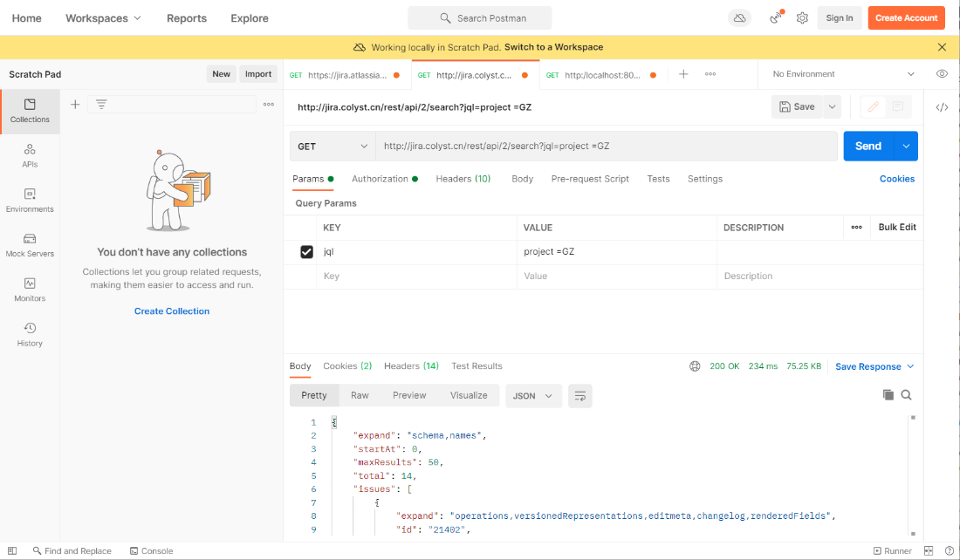Uncheck the jql query parameter checkbox
Viewport: 960px width, 560px height.
coord(306,251)
